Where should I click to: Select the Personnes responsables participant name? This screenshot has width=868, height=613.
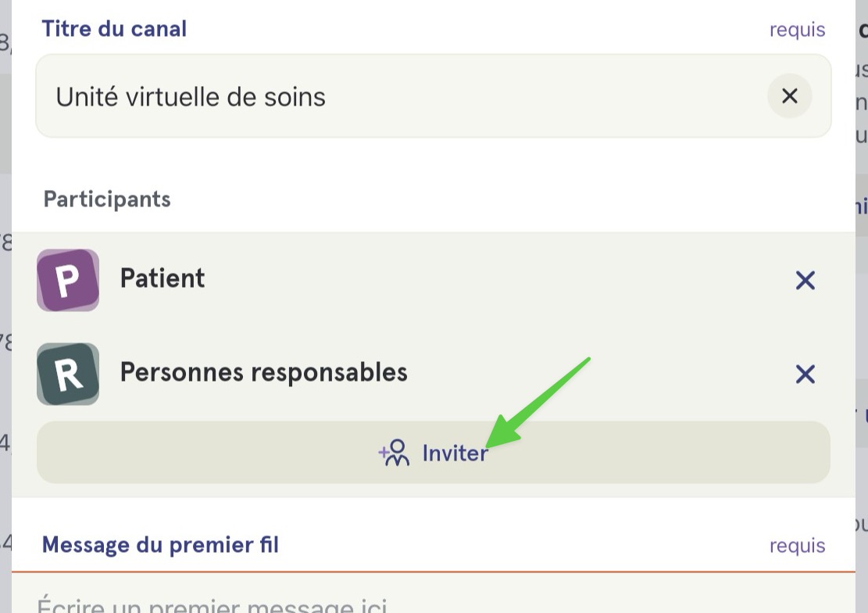pyautogui.click(x=263, y=372)
